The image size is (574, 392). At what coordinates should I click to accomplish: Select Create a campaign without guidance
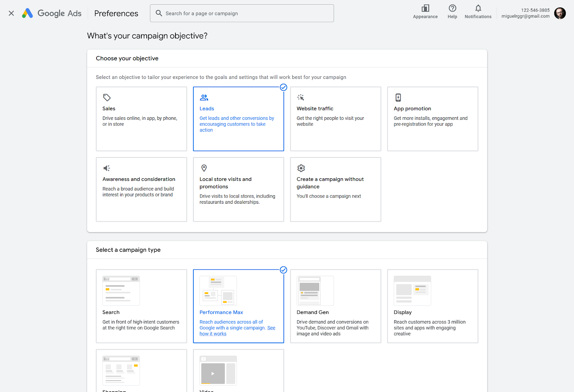(335, 189)
